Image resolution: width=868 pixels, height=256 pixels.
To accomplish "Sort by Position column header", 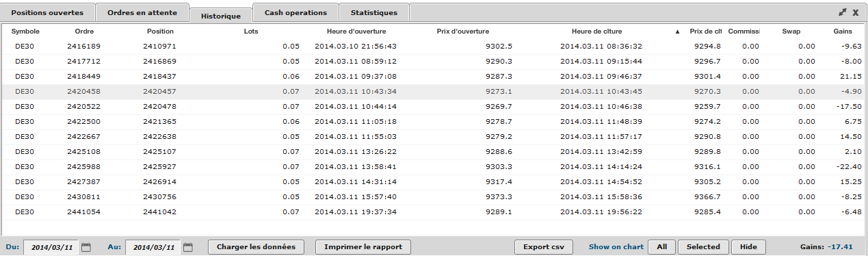I will 161,31.
